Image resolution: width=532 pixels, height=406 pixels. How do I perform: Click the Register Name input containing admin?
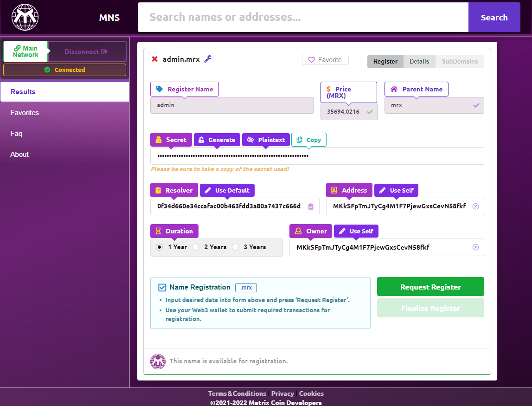(232, 105)
